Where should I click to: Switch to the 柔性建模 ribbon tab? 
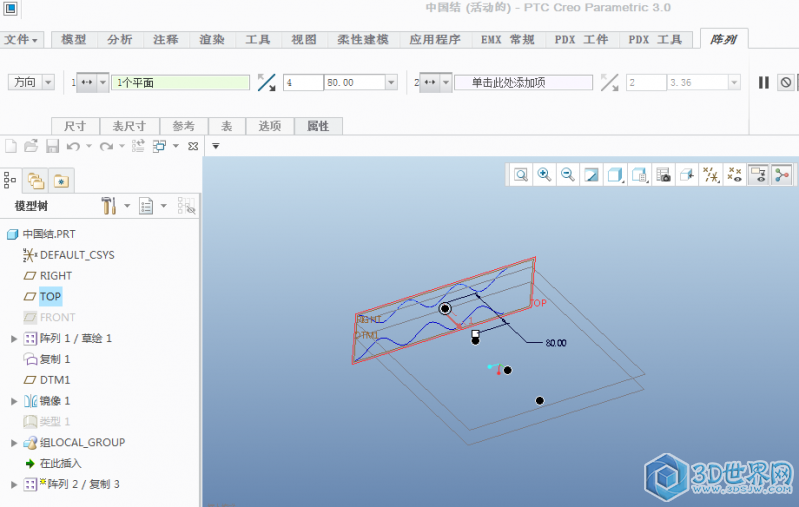[x=363, y=39]
